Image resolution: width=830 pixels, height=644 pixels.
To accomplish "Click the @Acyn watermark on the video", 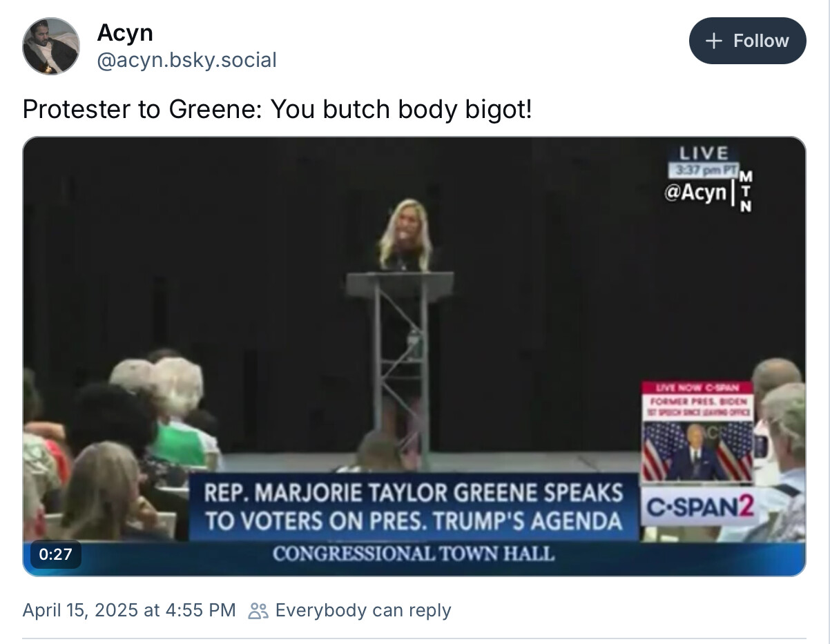I will click(695, 193).
